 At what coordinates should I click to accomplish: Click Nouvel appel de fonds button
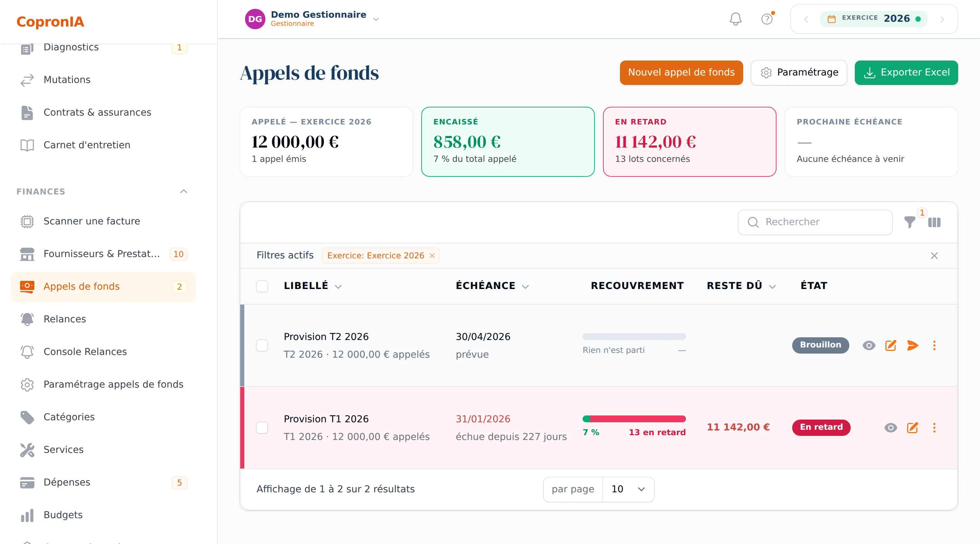[x=681, y=72]
